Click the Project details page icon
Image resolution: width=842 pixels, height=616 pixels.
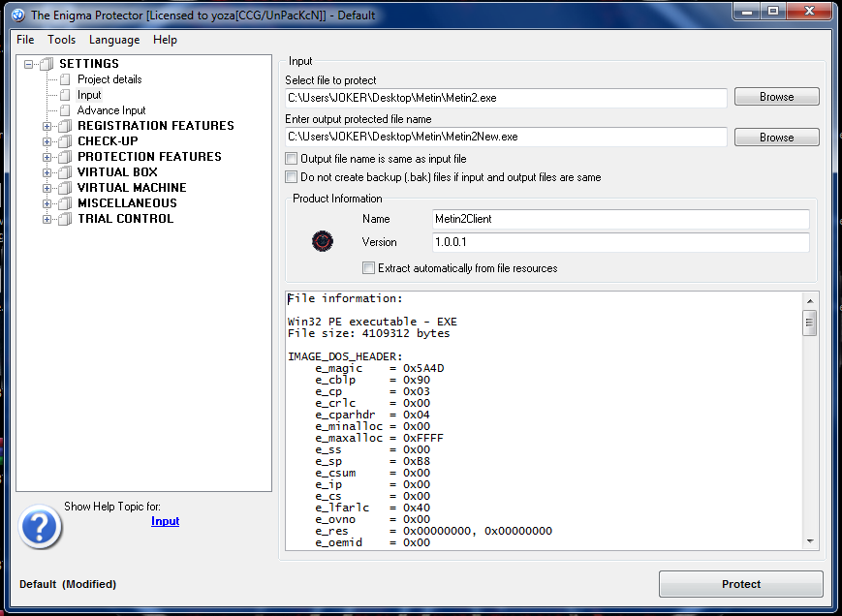[65, 80]
